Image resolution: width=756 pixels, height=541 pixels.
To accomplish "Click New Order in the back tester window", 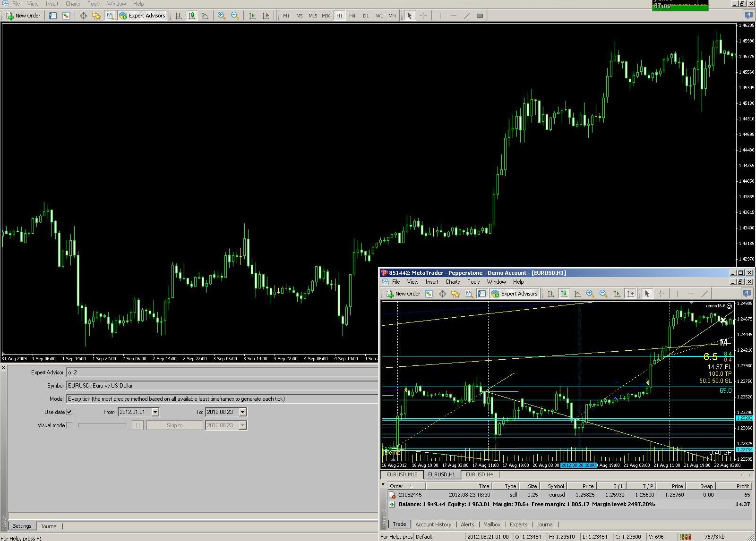I will click(23, 16).
